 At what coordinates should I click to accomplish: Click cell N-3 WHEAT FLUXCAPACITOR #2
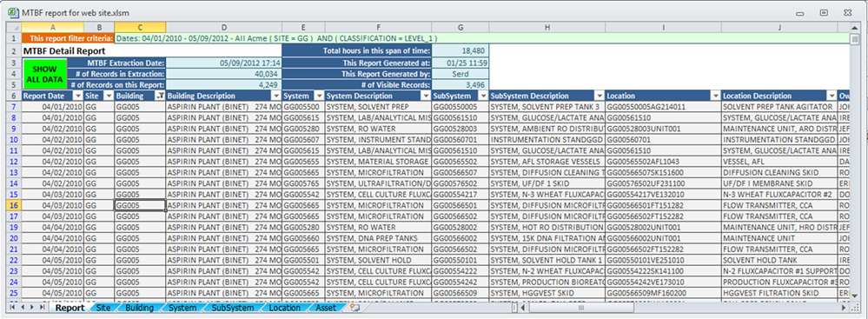pyautogui.click(x=779, y=195)
